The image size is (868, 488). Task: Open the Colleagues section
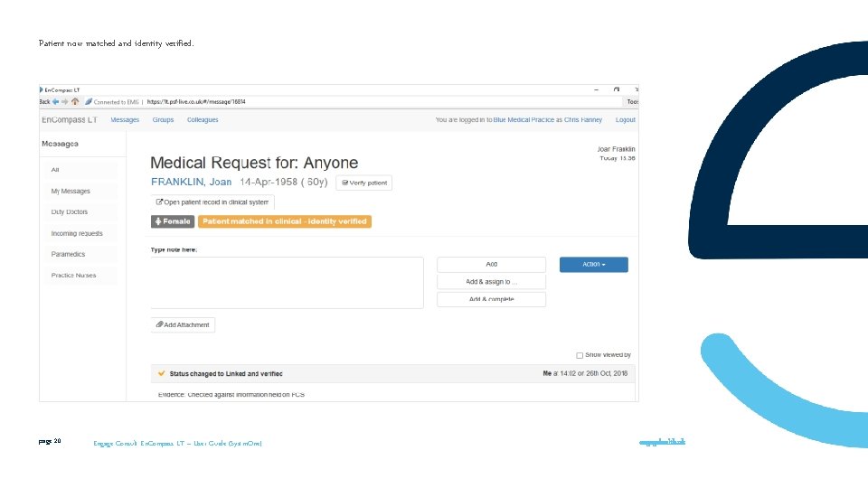click(202, 120)
